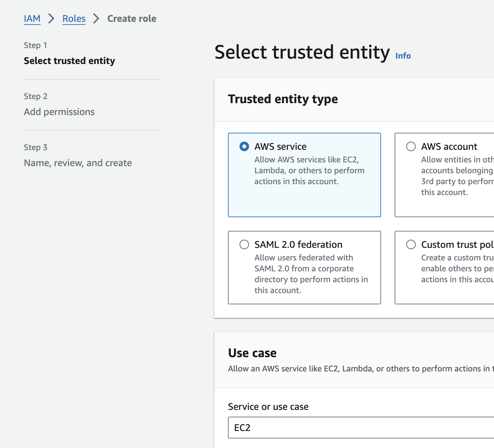
Task: Select the AWS account radio button
Action: pyautogui.click(x=411, y=146)
